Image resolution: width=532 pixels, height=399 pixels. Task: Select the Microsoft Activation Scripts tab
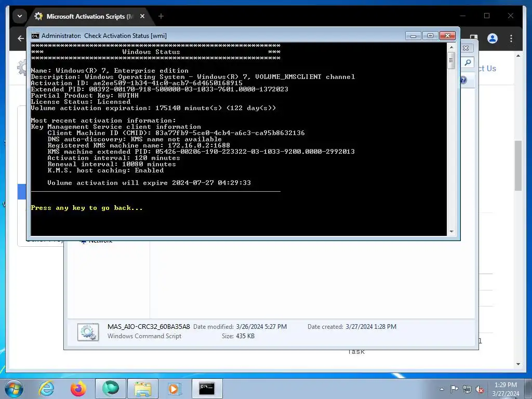(90, 16)
